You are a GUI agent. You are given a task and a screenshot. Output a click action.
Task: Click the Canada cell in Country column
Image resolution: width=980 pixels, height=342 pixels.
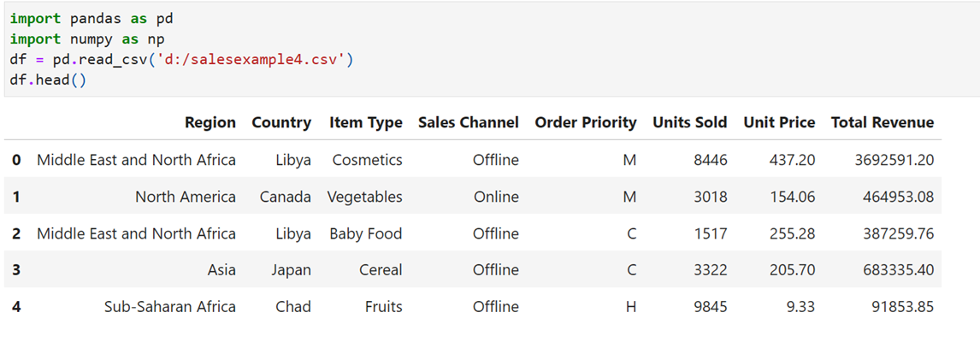(x=285, y=197)
